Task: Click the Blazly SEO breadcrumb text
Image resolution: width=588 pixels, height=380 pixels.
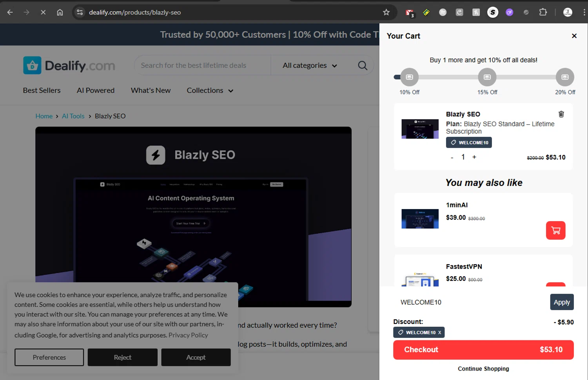Action: click(x=110, y=116)
